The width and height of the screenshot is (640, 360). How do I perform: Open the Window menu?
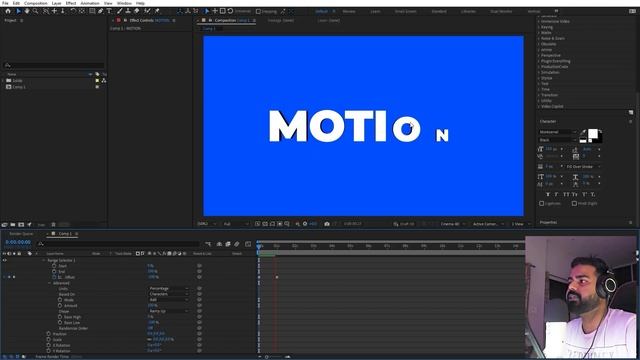(124, 3)
